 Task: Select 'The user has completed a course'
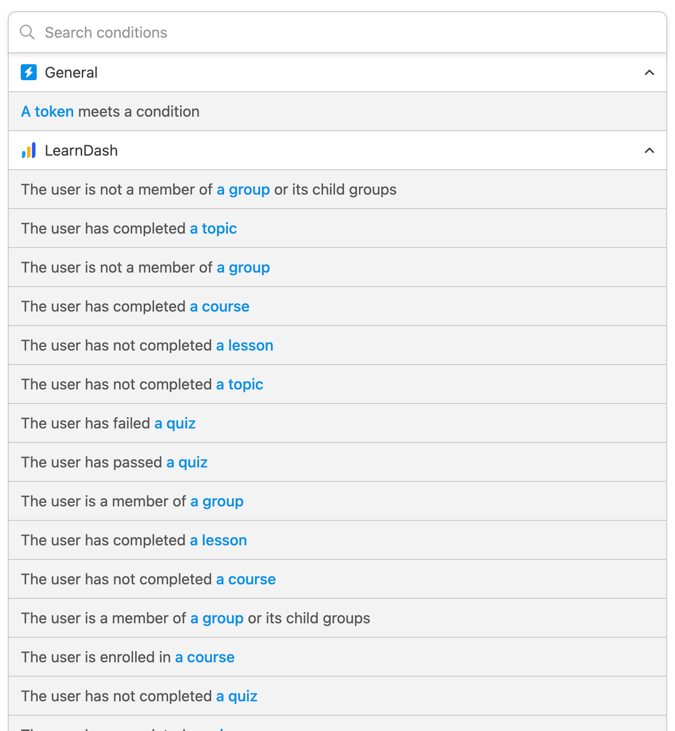pyautogui.click(x=338, y=306)
